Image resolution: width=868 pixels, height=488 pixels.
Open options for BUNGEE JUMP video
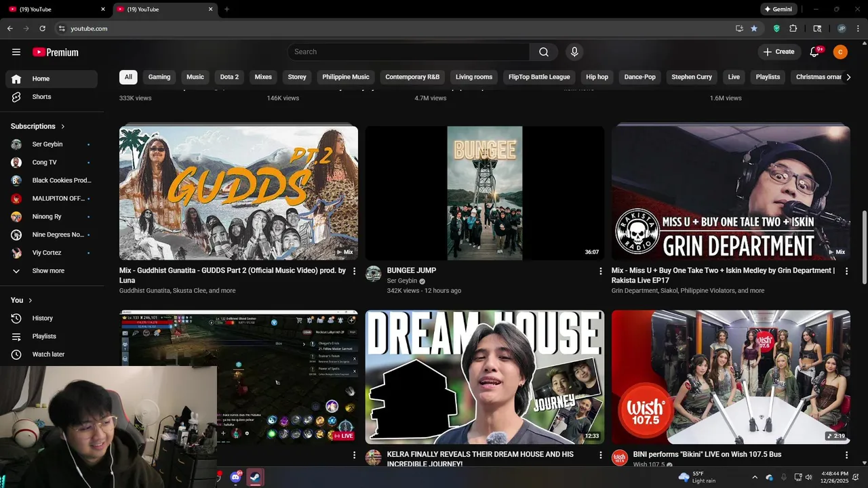(x=600, y=271)
